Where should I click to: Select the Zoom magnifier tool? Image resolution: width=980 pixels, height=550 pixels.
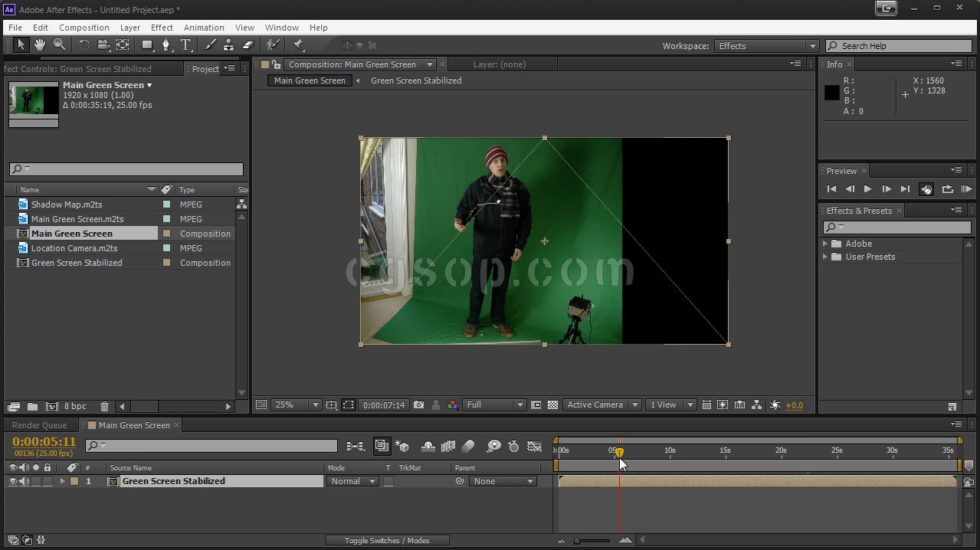click(x=59, y=45)
